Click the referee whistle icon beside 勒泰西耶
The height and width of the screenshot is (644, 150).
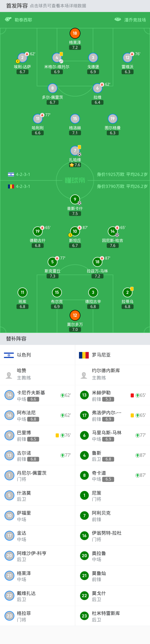coord(8,19)
